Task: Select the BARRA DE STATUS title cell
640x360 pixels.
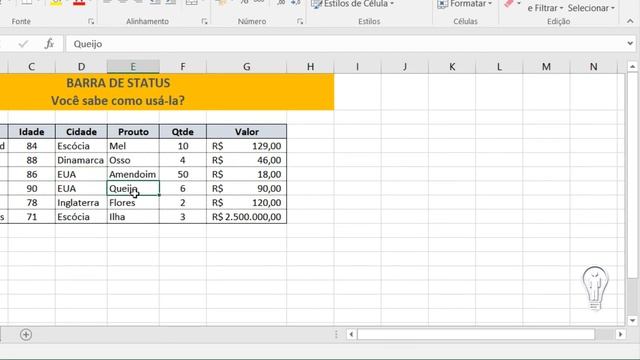Action: tap(118, 83)
